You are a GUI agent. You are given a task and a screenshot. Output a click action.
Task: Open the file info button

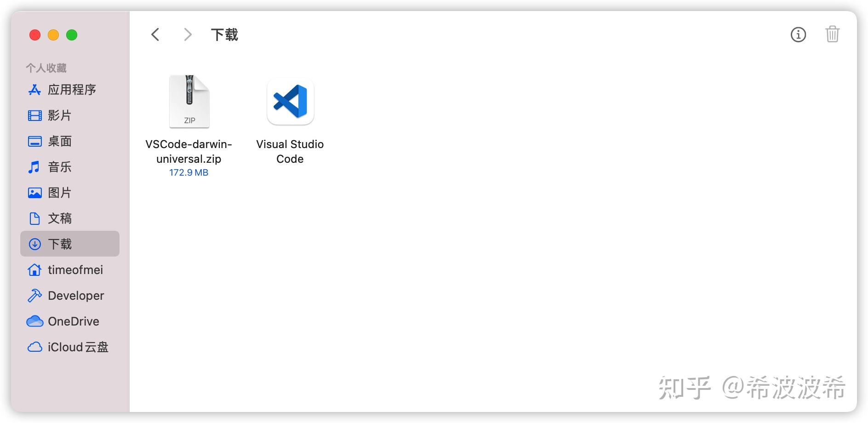pyautogui.click(x=799, y=34)
